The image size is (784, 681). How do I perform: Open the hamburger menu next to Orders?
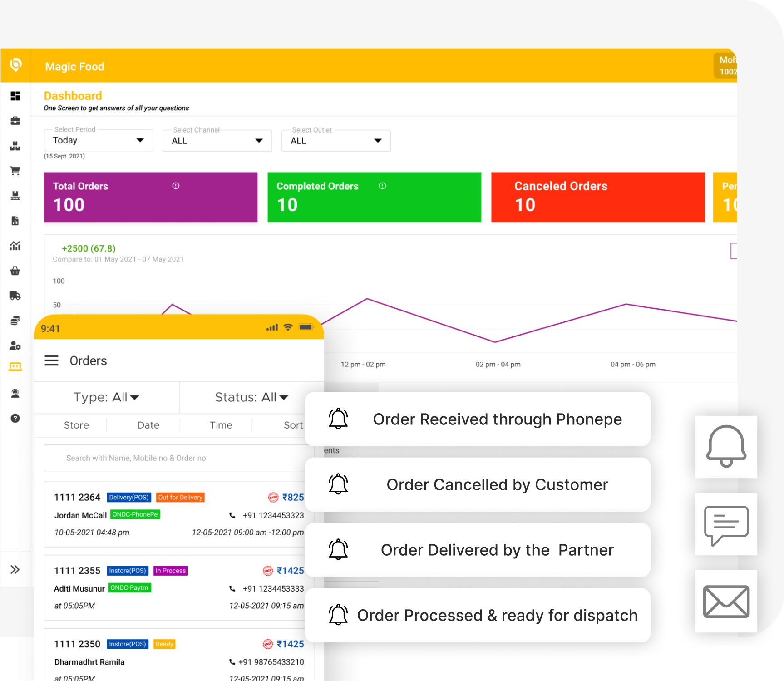[x=51, y=360]
